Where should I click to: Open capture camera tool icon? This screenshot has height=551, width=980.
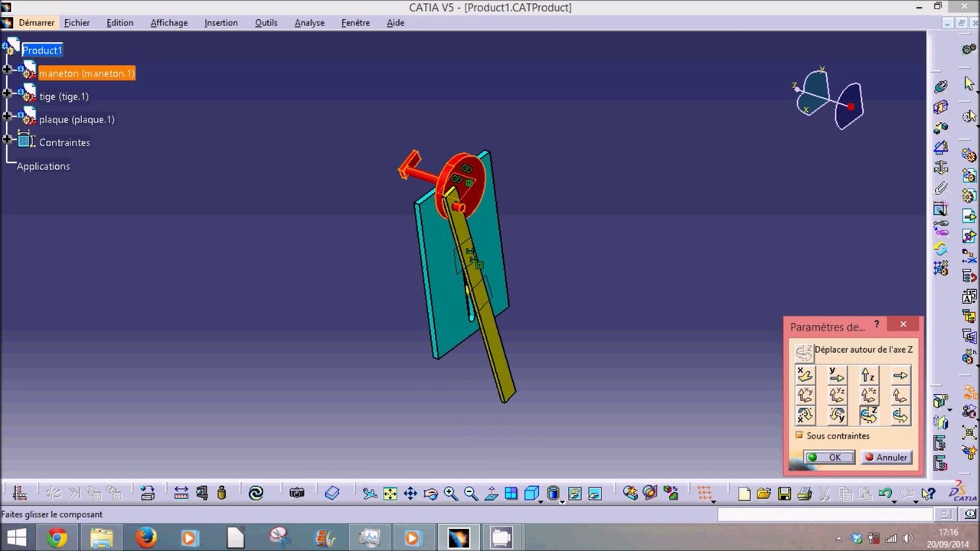297,494
